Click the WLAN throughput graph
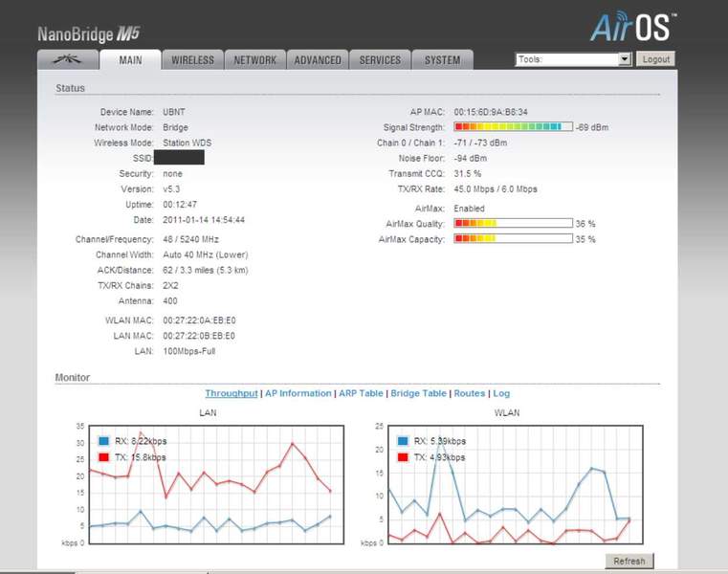Screen dimensions: 728x574 [x=516, y=484]
